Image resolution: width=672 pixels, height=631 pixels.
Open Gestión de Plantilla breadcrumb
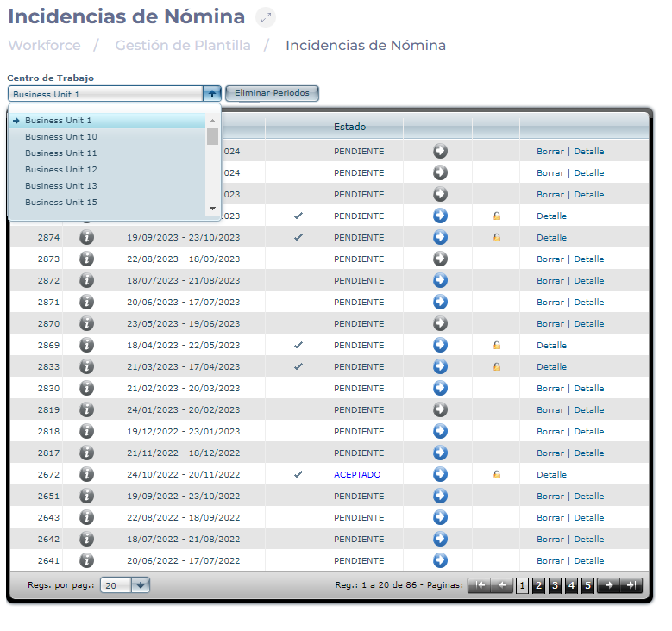click(183, 46)
